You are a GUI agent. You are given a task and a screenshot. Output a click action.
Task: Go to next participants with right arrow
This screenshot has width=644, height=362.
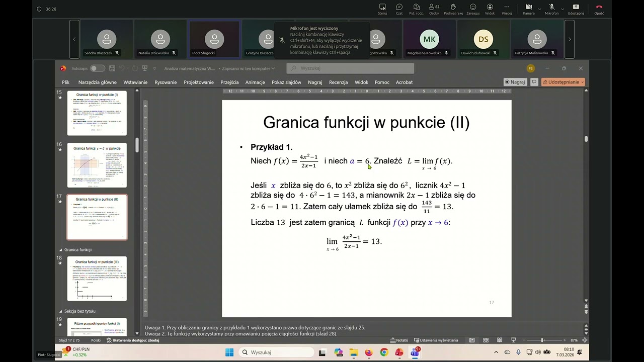coord(570,39)
